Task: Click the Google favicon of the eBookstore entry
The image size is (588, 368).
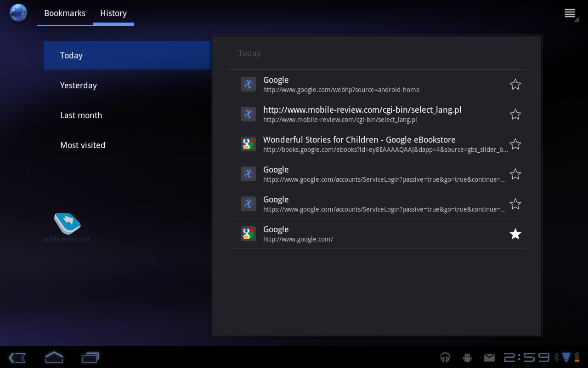Action: pyautogui.click(x=249, y=144)
